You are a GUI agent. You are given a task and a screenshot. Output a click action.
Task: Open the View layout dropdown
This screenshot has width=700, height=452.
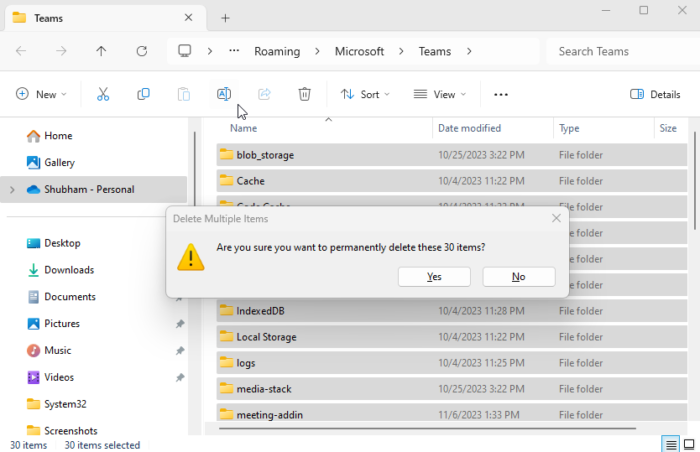(440, 94)
